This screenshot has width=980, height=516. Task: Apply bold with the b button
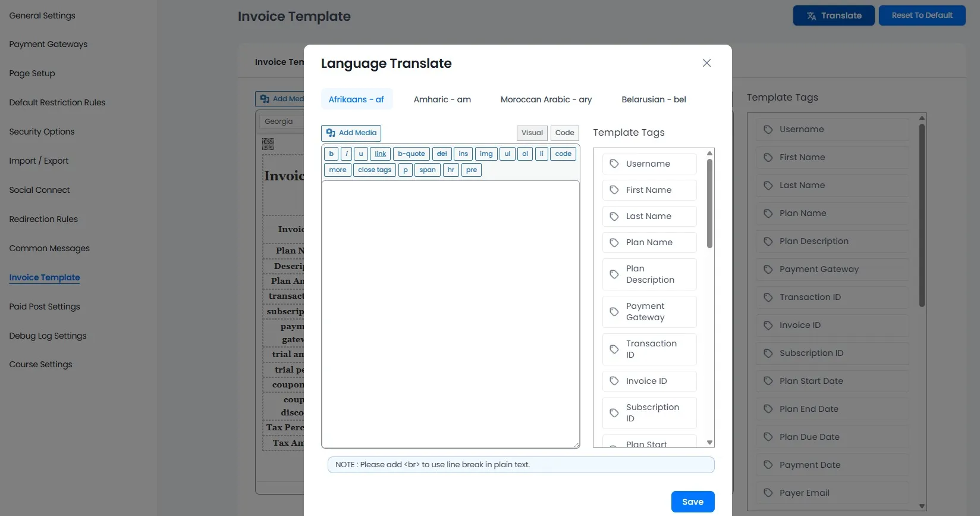tap(331, 154)
